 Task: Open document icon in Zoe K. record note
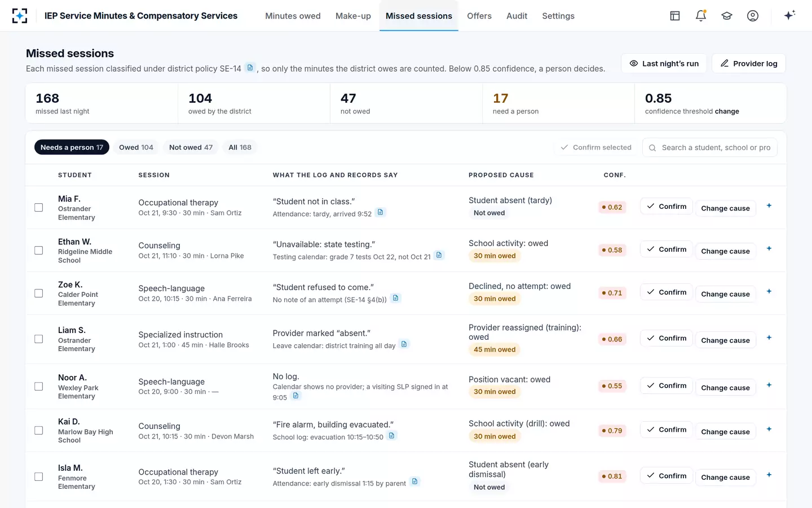pyautogui.click(x=396, y=298)
